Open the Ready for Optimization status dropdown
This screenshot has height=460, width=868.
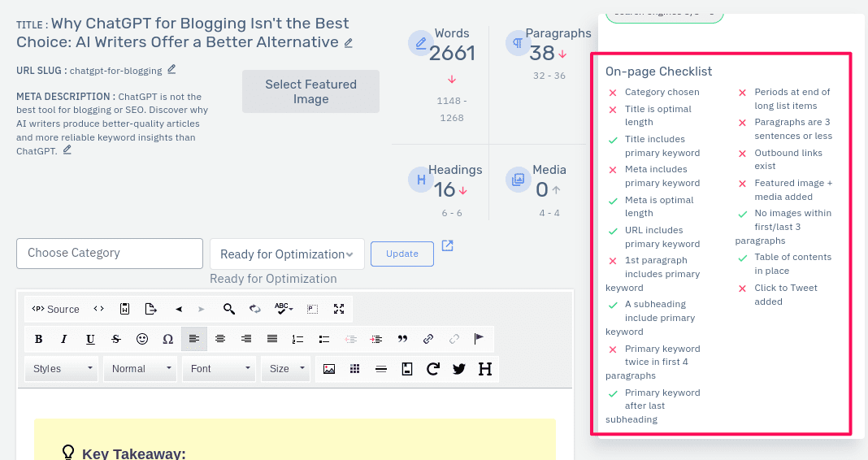click(287, 254)
